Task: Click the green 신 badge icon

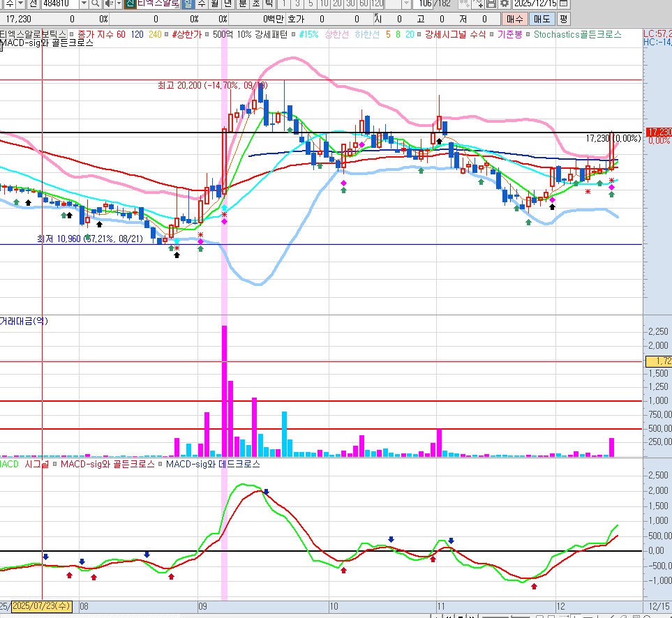Action: pyautogui.click(x=130, y=4)
